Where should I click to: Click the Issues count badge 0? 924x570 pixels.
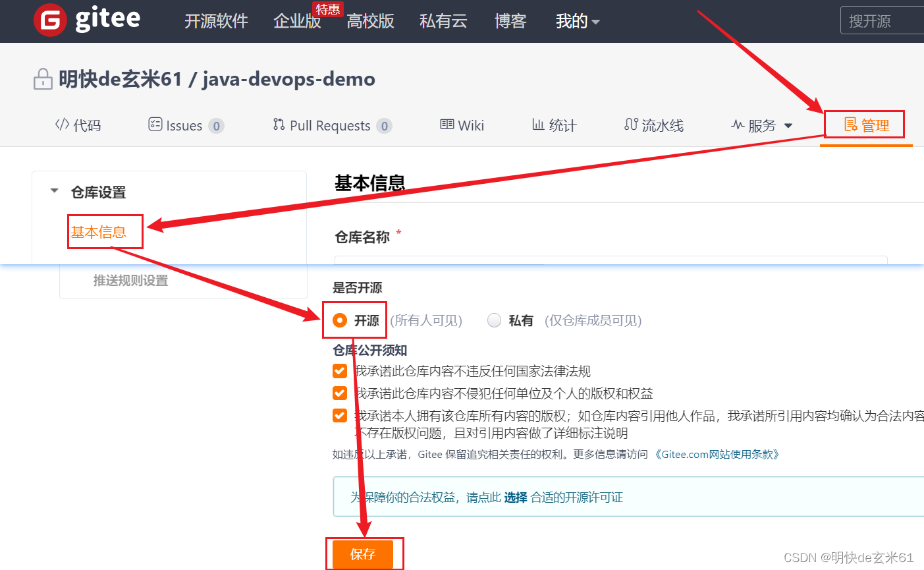coord(216,126)
